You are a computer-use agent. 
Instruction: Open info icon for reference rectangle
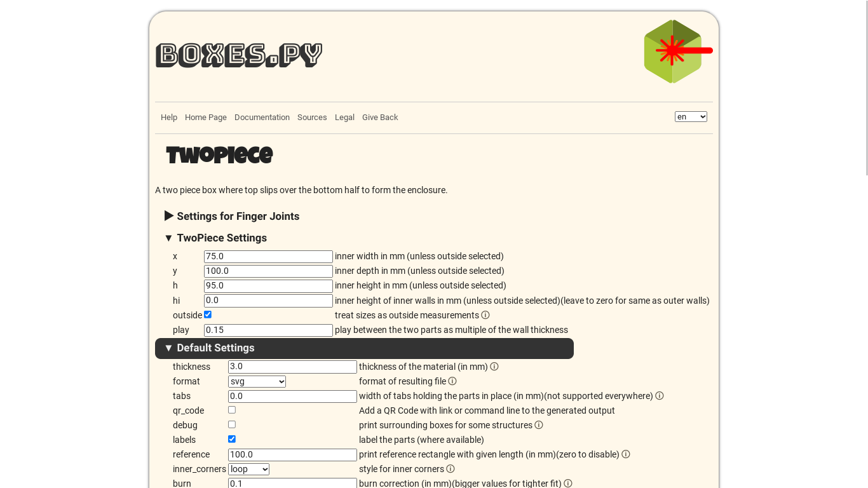coord(626,454)
